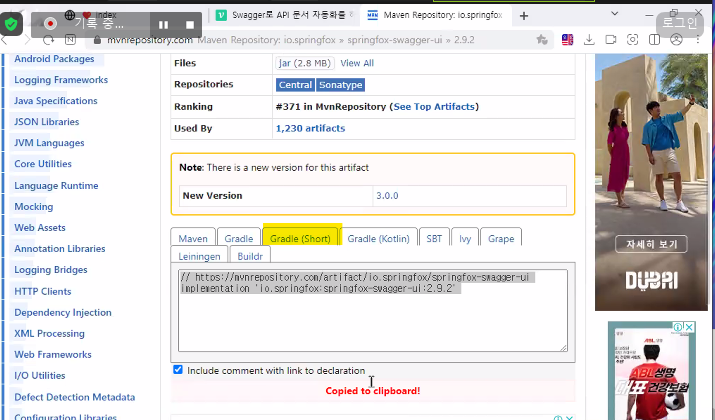Select the Gradle (Short) tab
This screenshot has width=715, height=420.
[300, 239]
